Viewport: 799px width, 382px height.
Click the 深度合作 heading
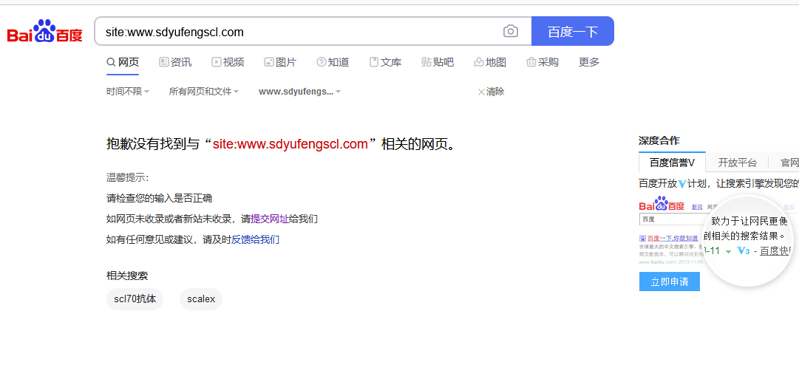tap(659, 141)
